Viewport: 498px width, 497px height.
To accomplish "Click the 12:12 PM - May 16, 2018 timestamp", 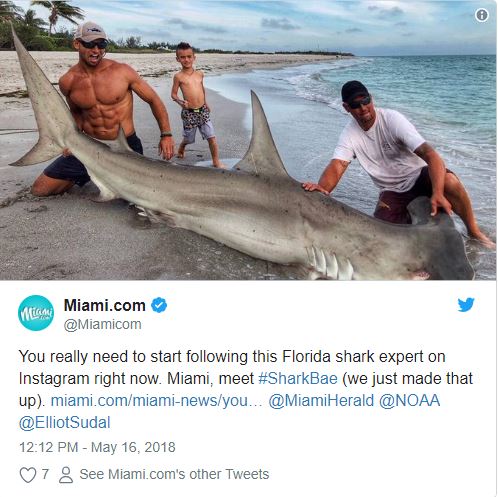I will tap(97, 447).
